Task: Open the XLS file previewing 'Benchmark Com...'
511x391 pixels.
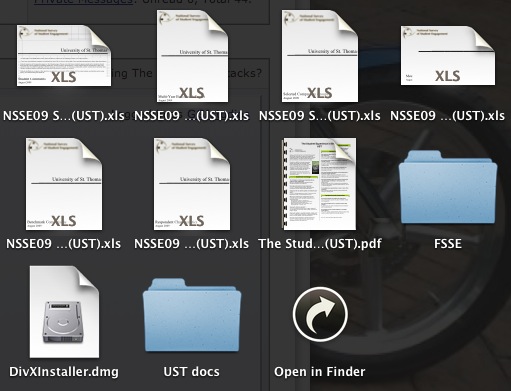Action: click(64, 184)
